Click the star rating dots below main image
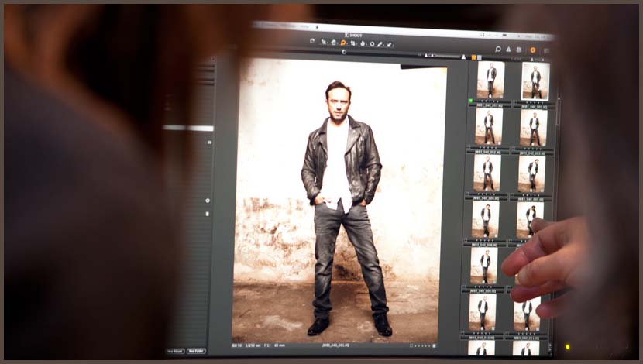The height and width of the screenshot is (364, 643). (x=423, y=345)
